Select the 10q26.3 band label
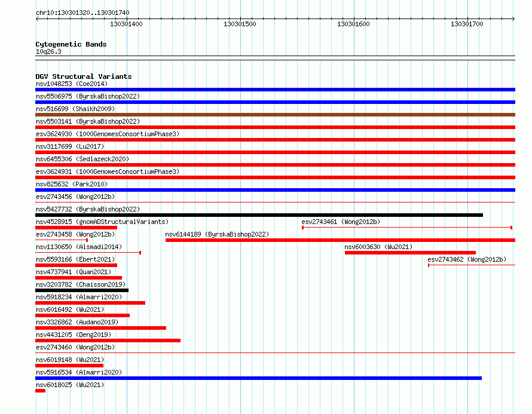This screenshot has width=532, height=414. pyautogui.click(x=48, y=51)
